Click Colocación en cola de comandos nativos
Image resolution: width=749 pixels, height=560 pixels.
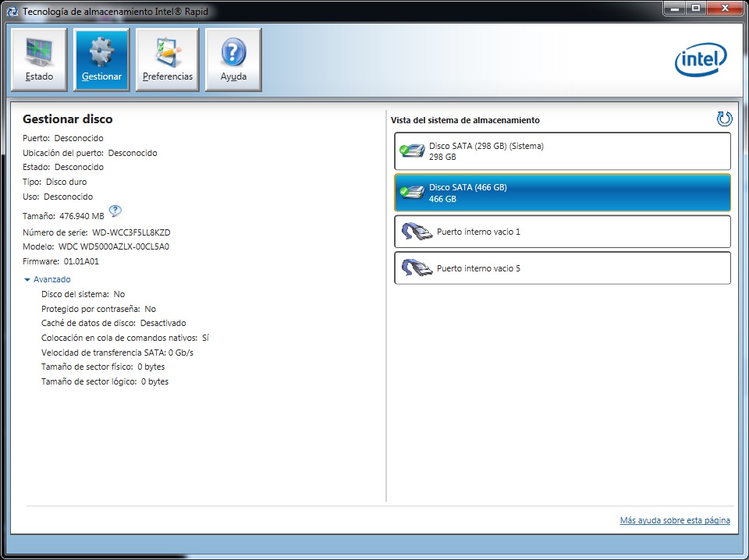pos(125,338)
